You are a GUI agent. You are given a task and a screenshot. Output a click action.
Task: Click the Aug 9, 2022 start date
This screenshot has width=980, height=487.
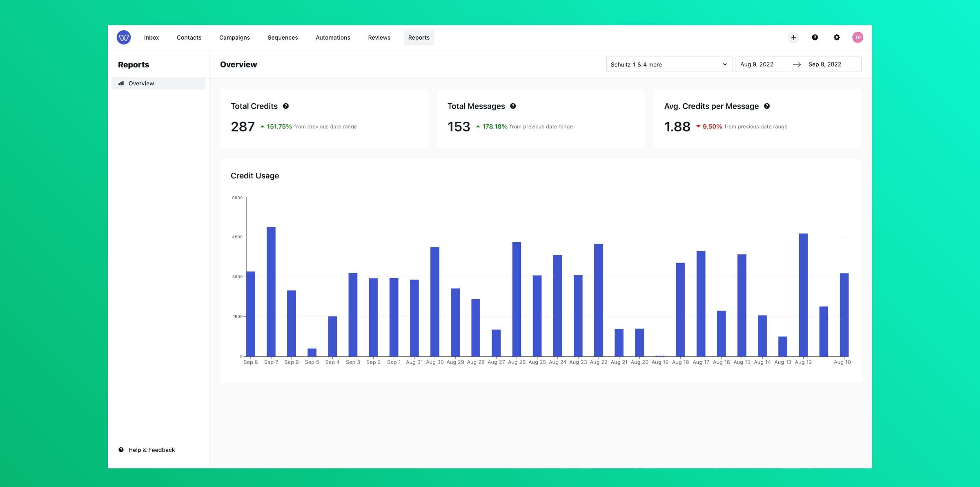tap(757, 64)
